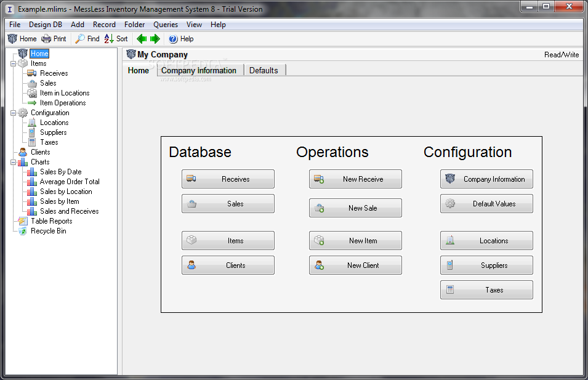Click the Charts bar chart icon in tree
588x380 pixels.
pos(23,162)
